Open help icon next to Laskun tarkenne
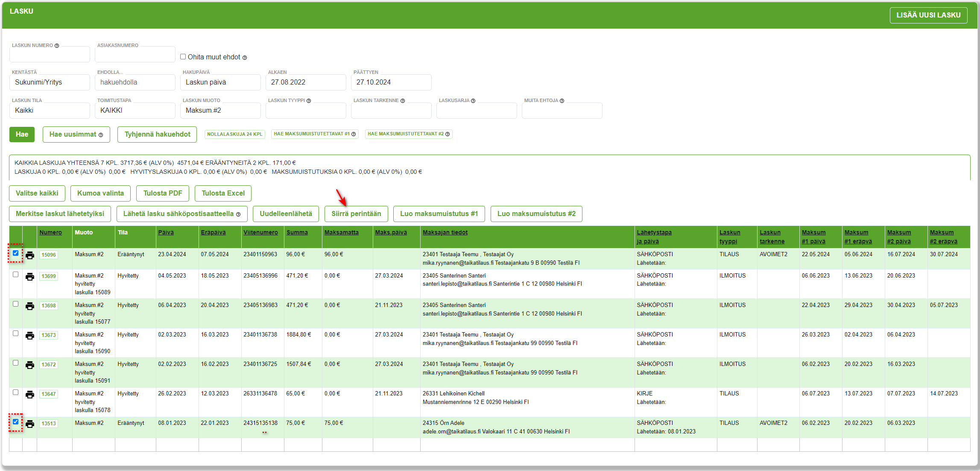 (403, 101)
